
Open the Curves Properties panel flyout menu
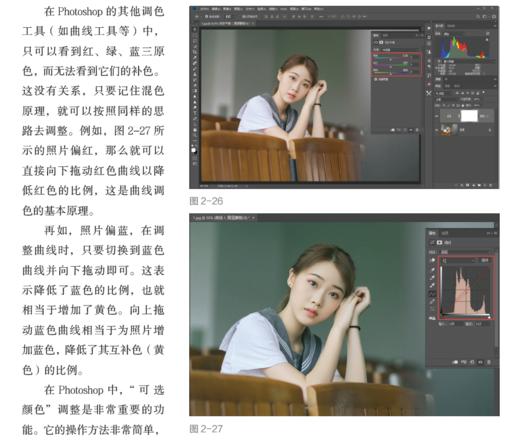[495, 233]
